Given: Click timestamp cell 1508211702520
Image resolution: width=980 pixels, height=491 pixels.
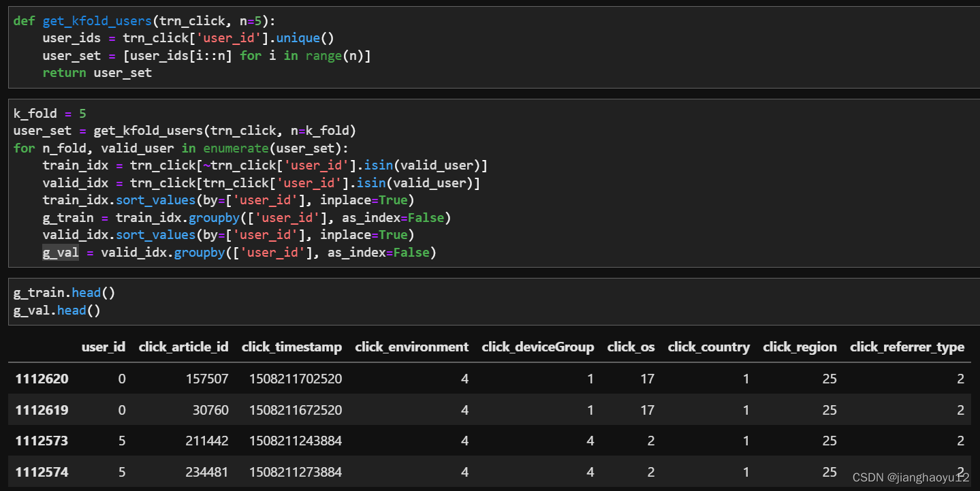Looking at the screenshot, I should 296,379.
